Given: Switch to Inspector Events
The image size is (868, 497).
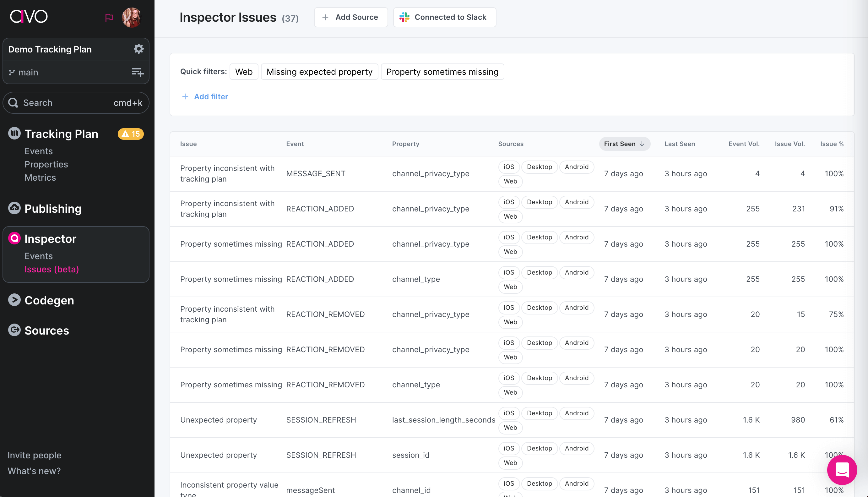Looking at the screenshot, I should [38, 256].
